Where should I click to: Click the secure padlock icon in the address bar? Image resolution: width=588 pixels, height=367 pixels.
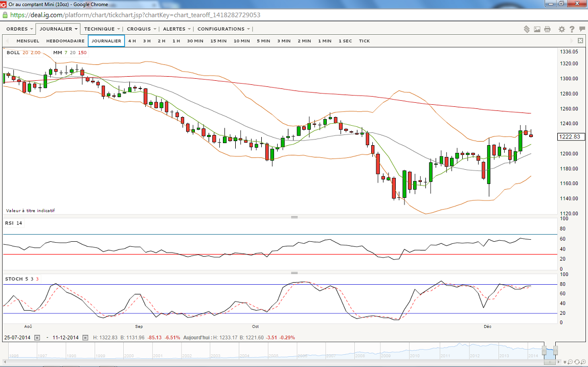pyautogui.click(x=5, y=15)
